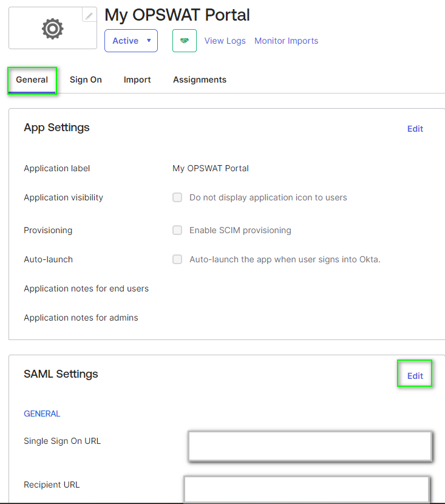Image resolution: width=445 pixels, height=504 pixels.
Task: Click the gear app logo image
Action: pos(53,29)
